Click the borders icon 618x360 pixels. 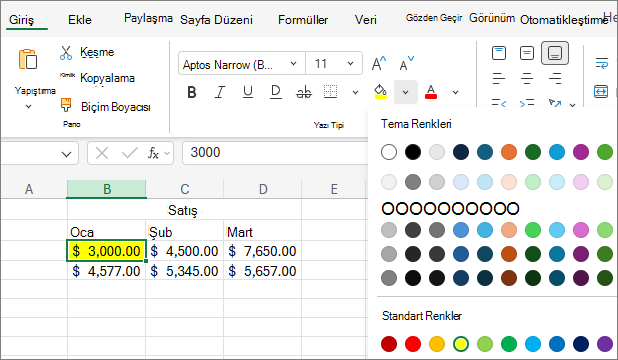point(330,91)
